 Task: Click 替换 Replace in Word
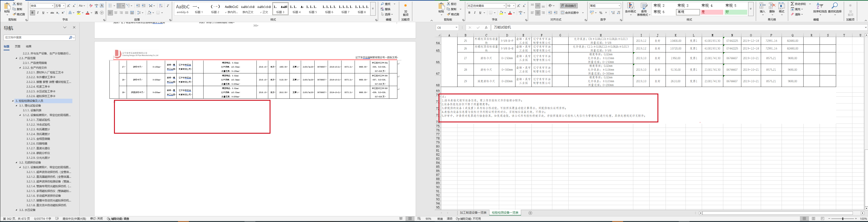pos(386,9)
